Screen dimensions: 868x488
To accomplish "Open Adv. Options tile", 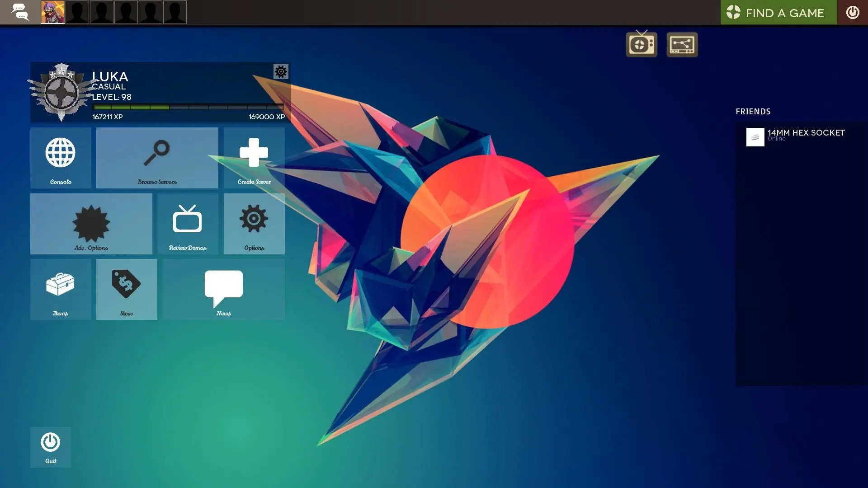I will pyautogui.click(x=91, y=224).
